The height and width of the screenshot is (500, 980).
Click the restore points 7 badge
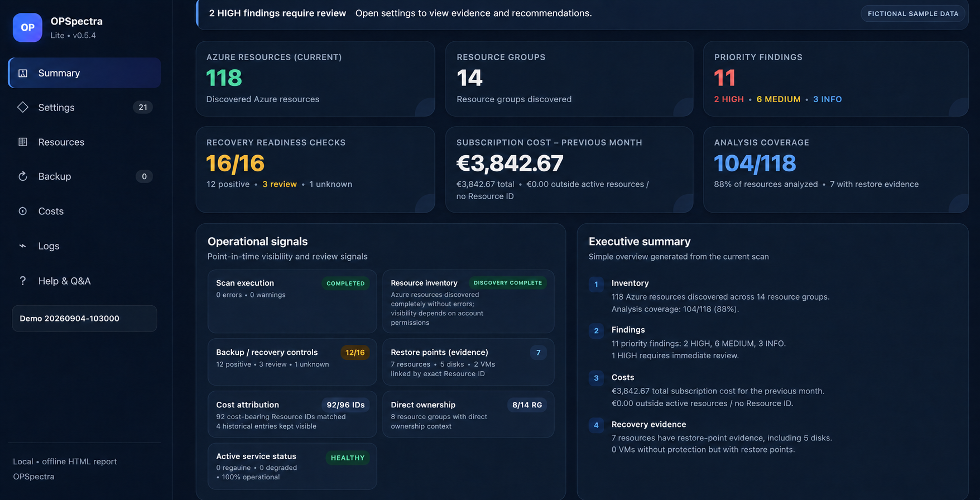point(538,353)
